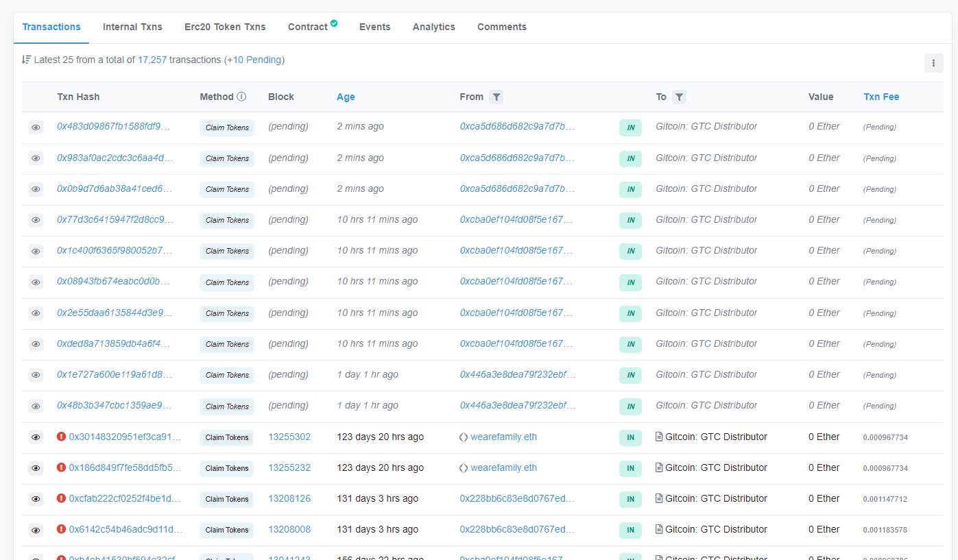Go to the Comments tab
The image size is (958, 560).
pyautogui.click(x=502, y=27)
